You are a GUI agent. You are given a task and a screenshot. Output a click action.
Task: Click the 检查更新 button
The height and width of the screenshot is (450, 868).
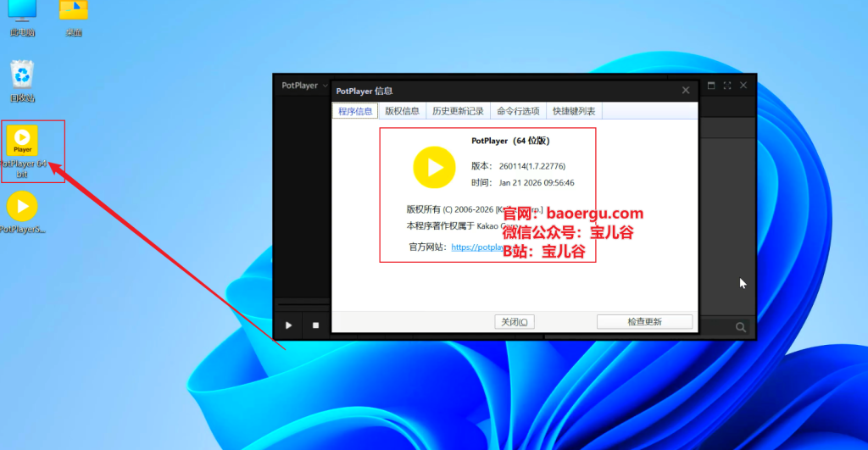pyautogui.click(x=644, y=321)
